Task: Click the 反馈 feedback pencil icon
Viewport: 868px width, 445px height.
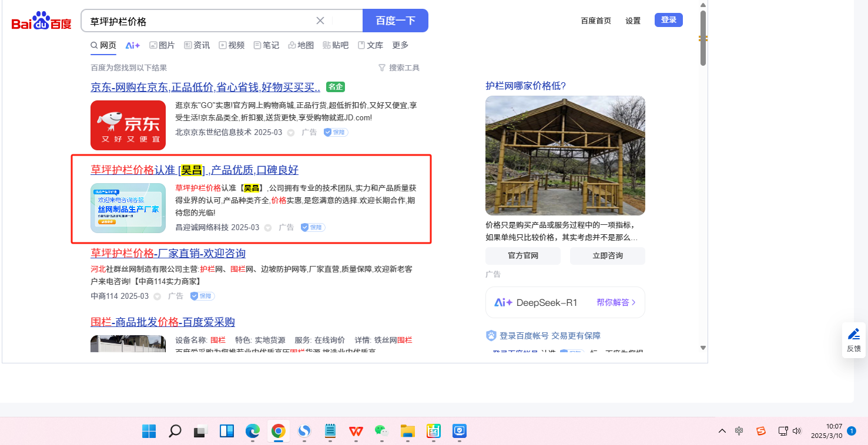Action: 853,335
